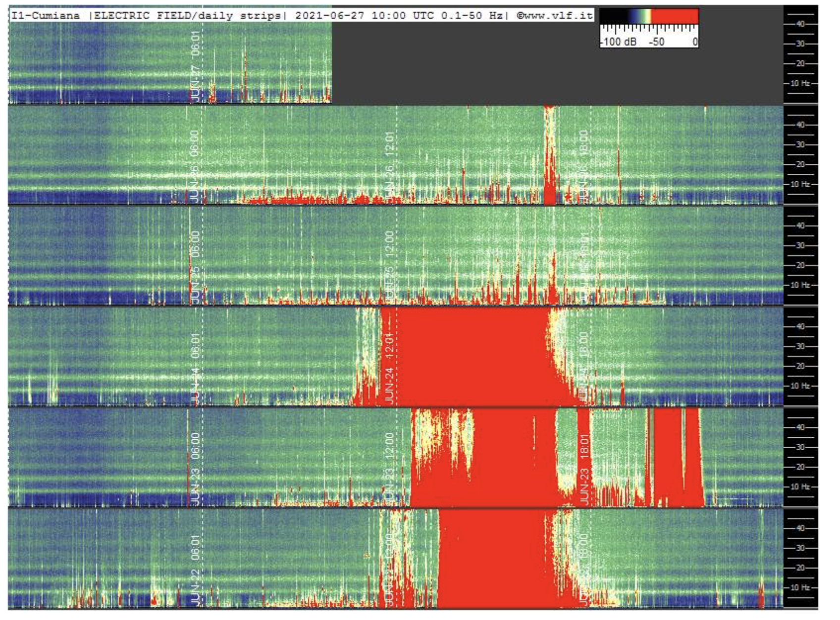The image size is (840, 620).
Task: Click the -50 legend scale label
Action: click(x=656, y=42)
